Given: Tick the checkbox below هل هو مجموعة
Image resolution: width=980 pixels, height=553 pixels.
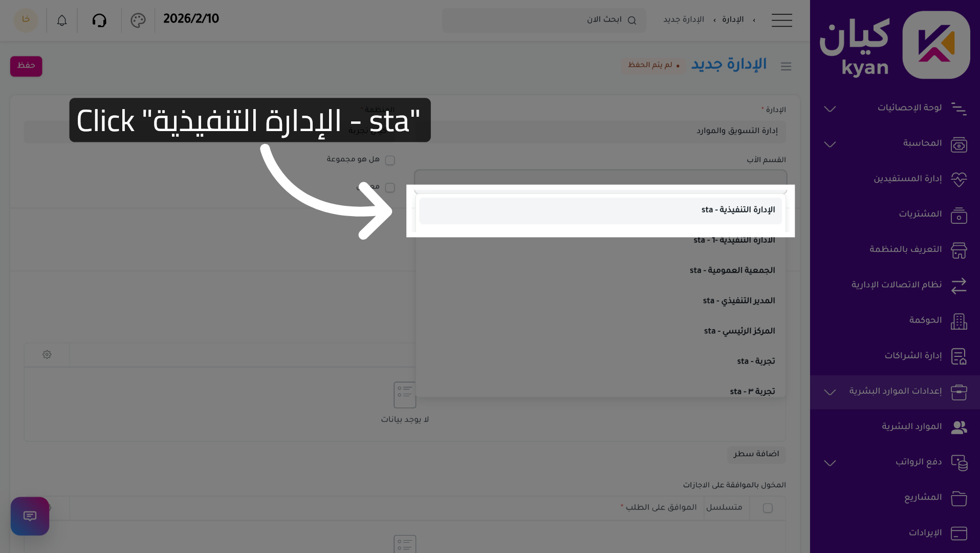Looking at the screenshot, I should (x=390, y=188).
